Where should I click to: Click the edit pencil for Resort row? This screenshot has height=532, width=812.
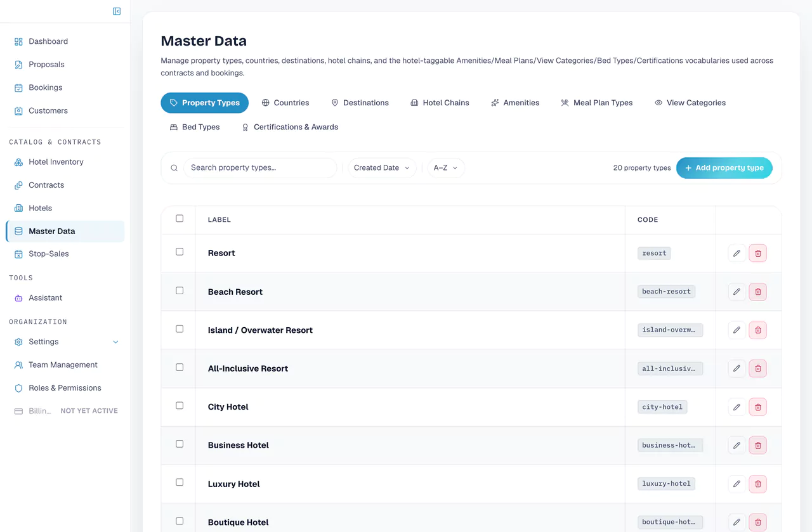737,254
